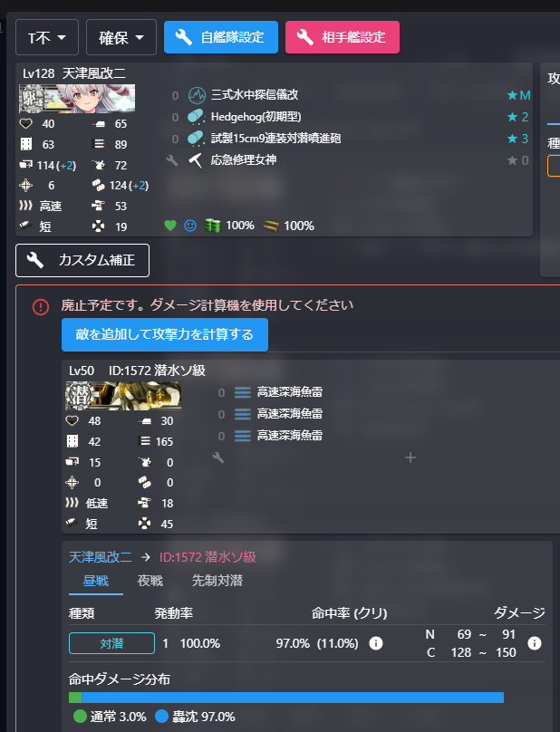Screen dimensions: 560x732
Task: Click the blue 轟沈 damage distribution bar
Action: [x=293, y=698]
